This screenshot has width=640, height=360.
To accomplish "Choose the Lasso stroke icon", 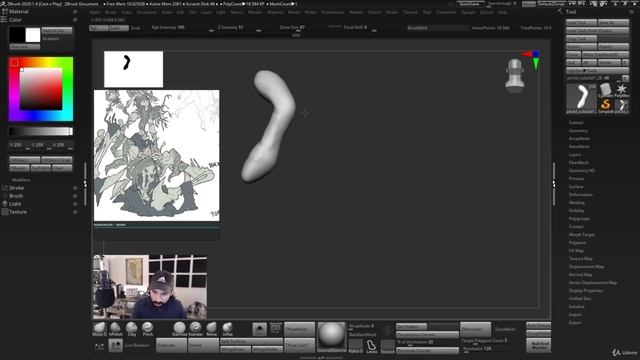I will click(371, 346).
